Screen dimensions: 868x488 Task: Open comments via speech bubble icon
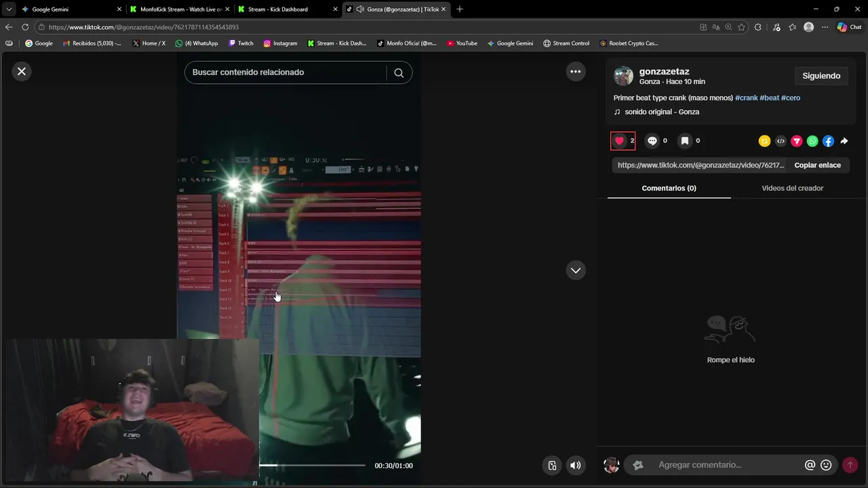point(652,141)
